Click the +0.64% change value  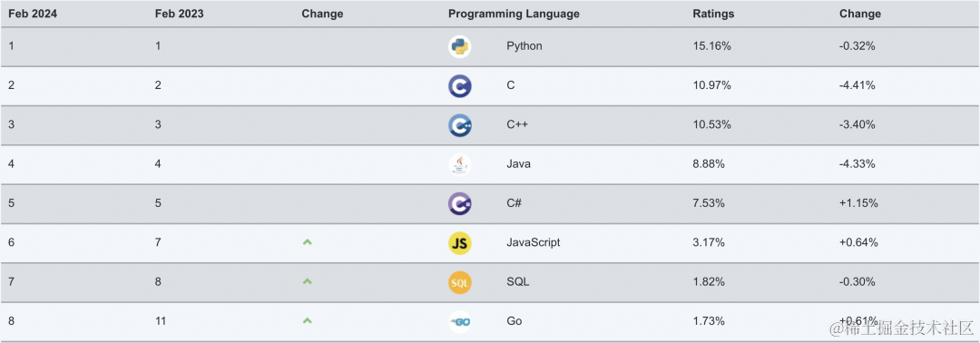tap(858, 242)
